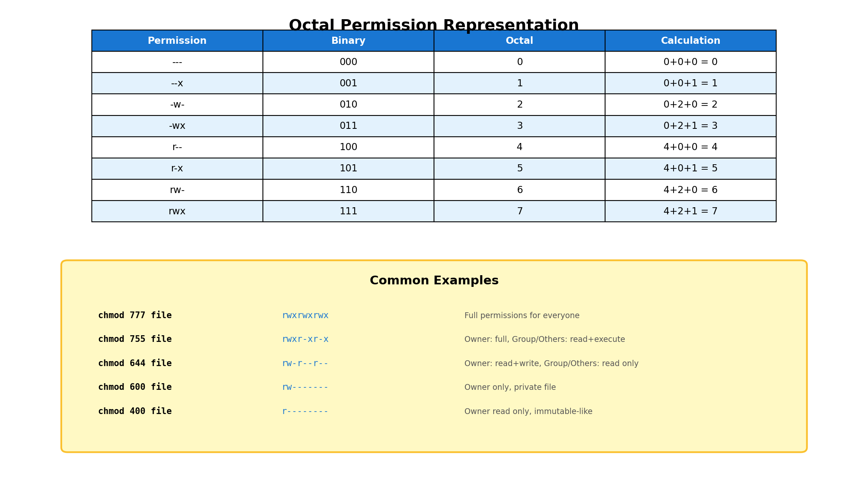
Task: Click the Binary column header
Action: click(348, 41)
